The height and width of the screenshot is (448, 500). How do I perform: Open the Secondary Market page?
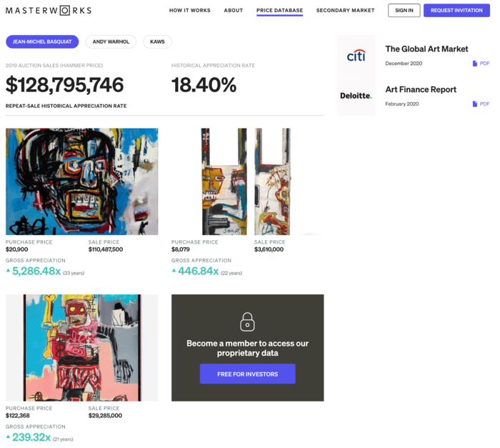[x=345, y=11]
